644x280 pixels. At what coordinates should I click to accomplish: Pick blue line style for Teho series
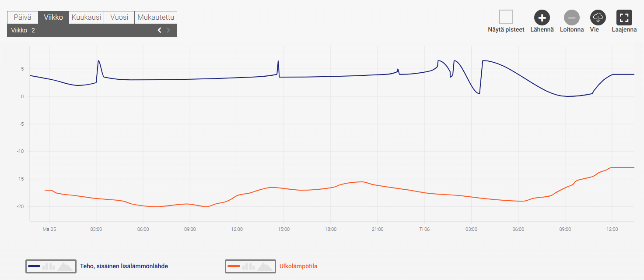coord(34,266)
